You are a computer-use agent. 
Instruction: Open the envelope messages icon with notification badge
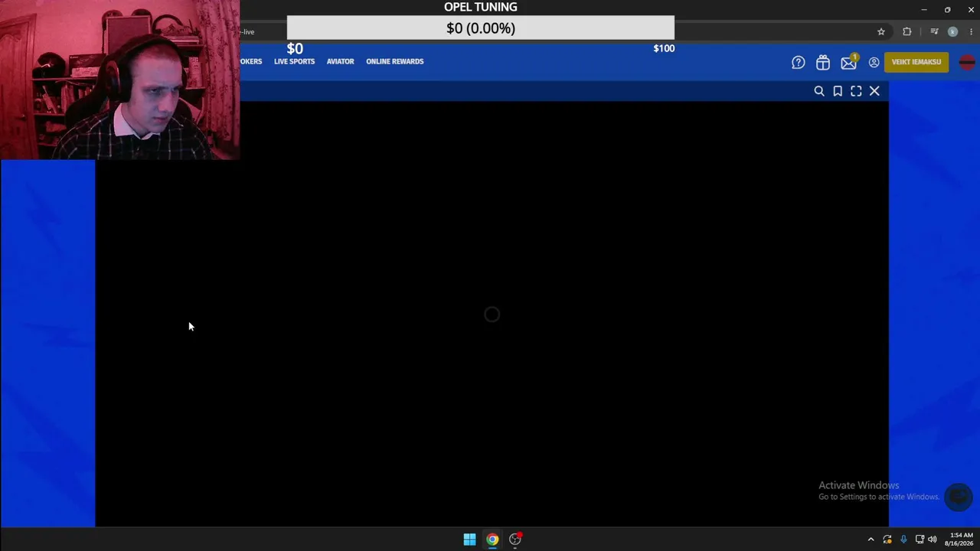pos(849,62)
